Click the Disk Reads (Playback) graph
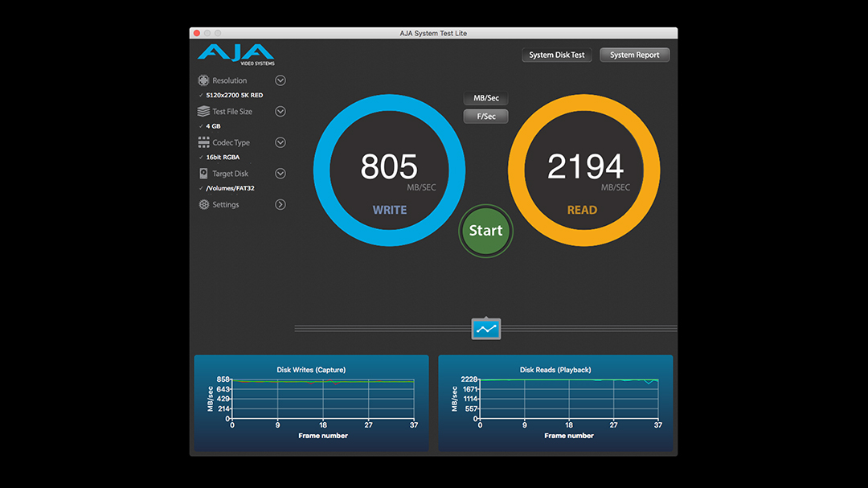868x488 pixels. point(556,404)
